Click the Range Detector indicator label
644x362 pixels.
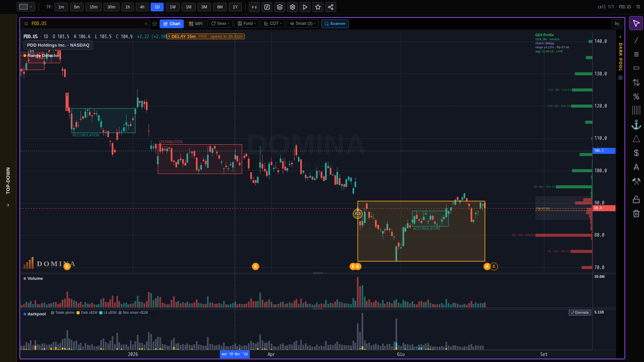[43, 55]
